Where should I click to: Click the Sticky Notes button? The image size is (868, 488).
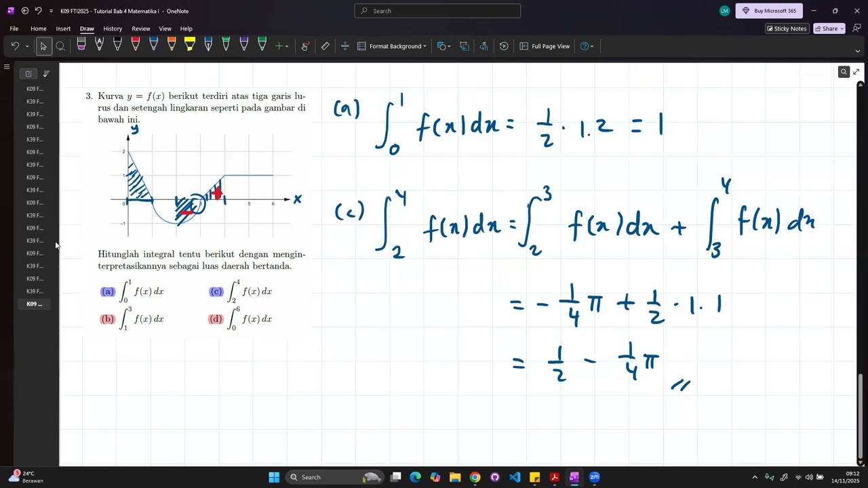[x=787, y=28]
